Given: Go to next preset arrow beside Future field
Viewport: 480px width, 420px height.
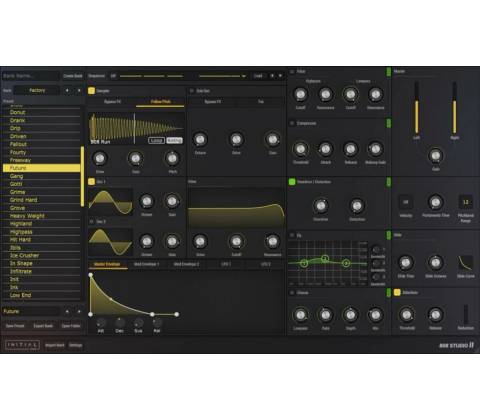Looking at the screenshot, I should coord(79,311).
